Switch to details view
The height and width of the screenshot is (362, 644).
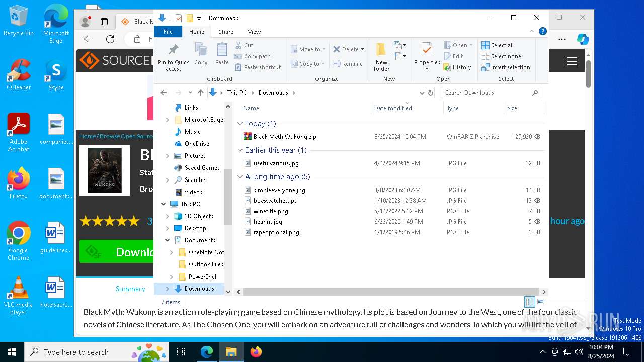tap(530, 302)
